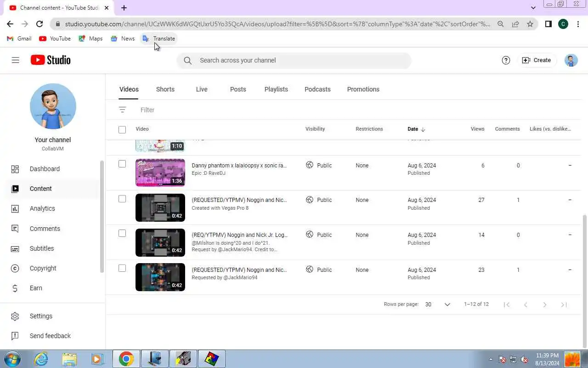Open Analytics in the sidebar
The image size is (588, 368).
click(52, 208)
